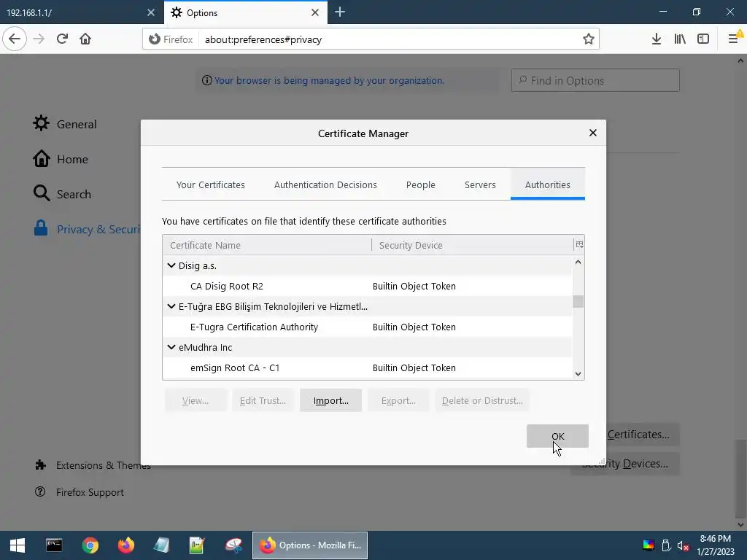The image size is (747, 560).
Task: Open the Firefox identity icon in address bar
Action: pyautogui.click(x=171, y=39)
